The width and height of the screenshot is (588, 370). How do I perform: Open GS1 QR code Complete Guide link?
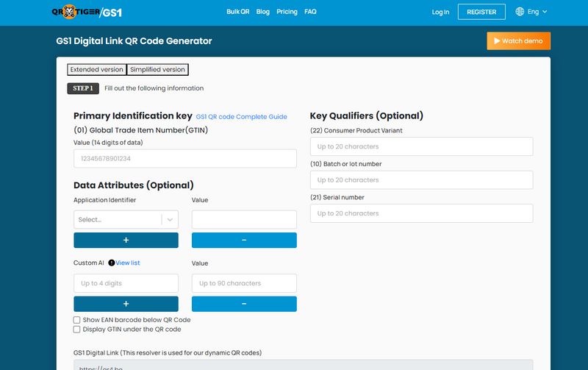[242, 117]
